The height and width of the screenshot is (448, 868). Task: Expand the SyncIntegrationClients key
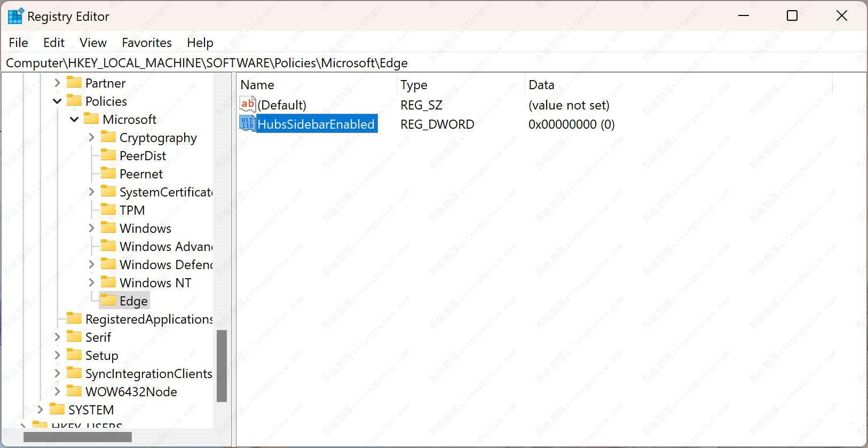[57, 374]
